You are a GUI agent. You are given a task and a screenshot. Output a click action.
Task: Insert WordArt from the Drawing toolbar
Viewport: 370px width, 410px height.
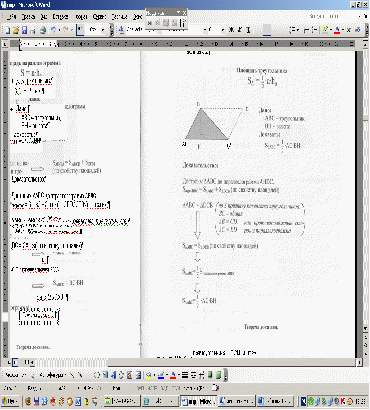(x=113, y=375)
